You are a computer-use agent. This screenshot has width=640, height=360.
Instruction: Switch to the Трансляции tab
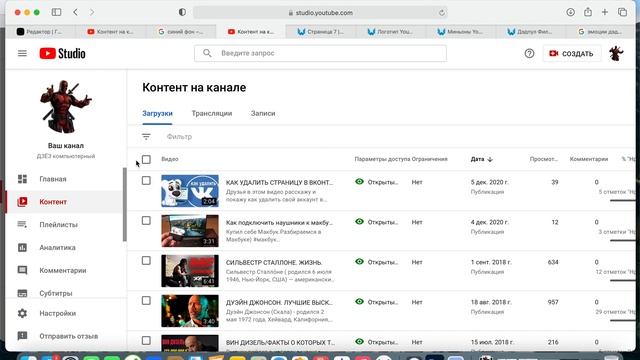[212, 113]
